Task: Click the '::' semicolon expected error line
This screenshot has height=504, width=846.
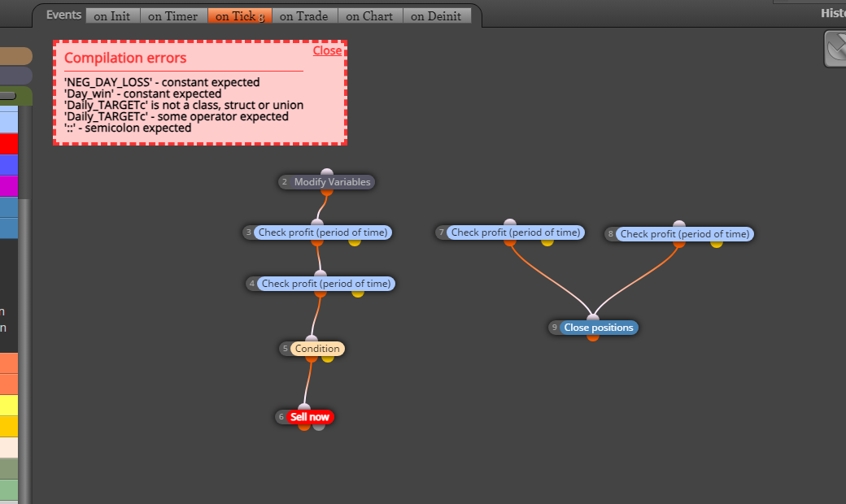Action: click(128, 128)
